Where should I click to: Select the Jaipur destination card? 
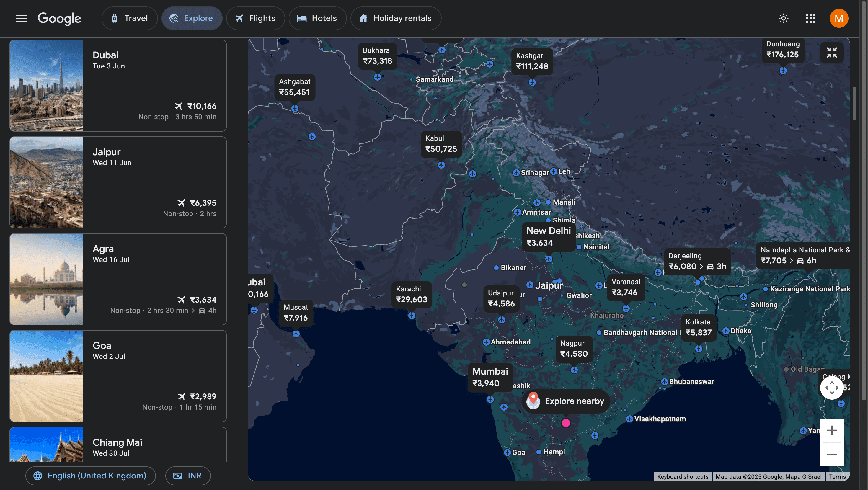(x=118, y=182)
